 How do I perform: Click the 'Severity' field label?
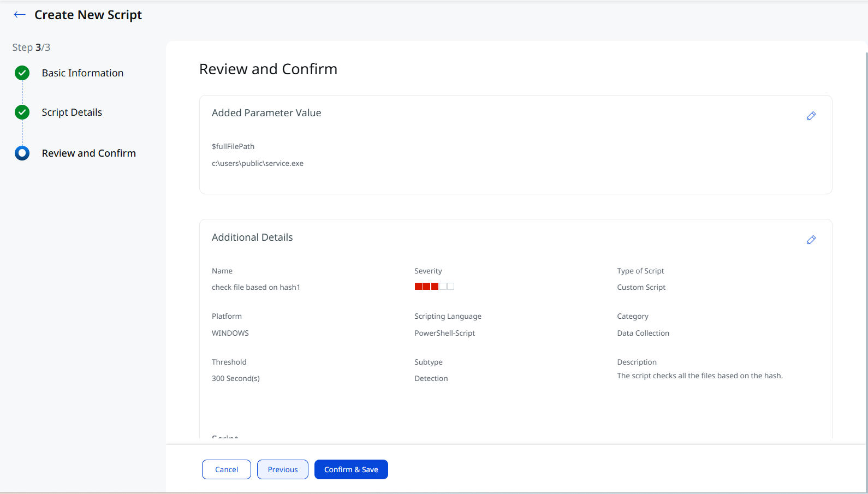click(429, 271)
